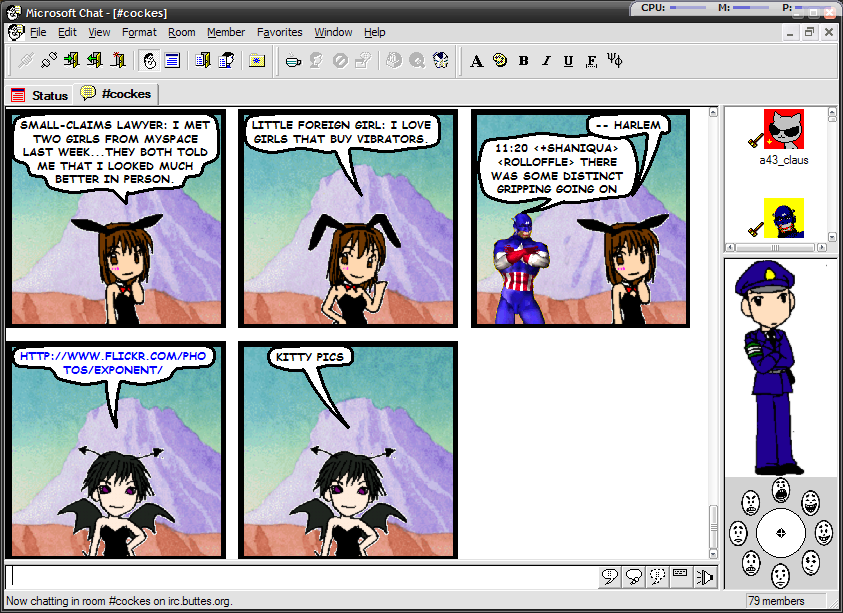Open the File menu

click(x=38, y=32)
